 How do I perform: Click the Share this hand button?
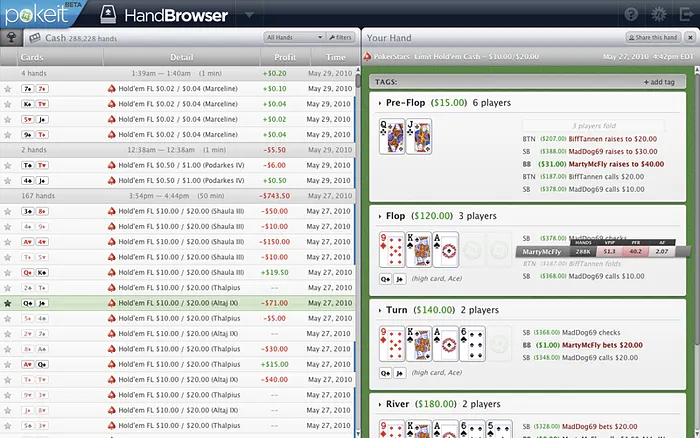click(653, 38)
